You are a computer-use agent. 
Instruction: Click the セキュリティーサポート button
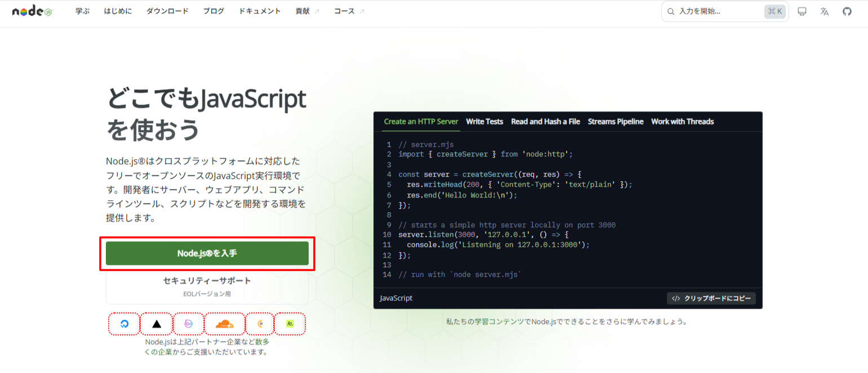coord(207,286)
